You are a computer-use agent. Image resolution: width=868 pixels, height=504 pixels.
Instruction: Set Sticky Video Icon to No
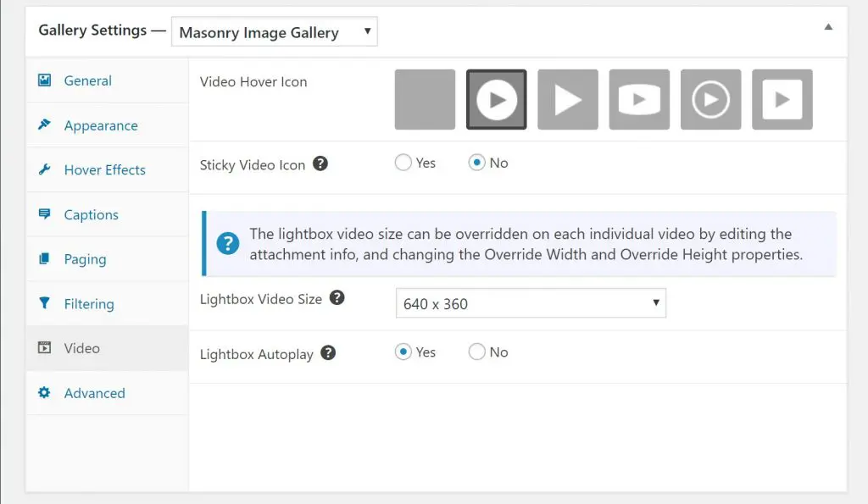(477, 163)
